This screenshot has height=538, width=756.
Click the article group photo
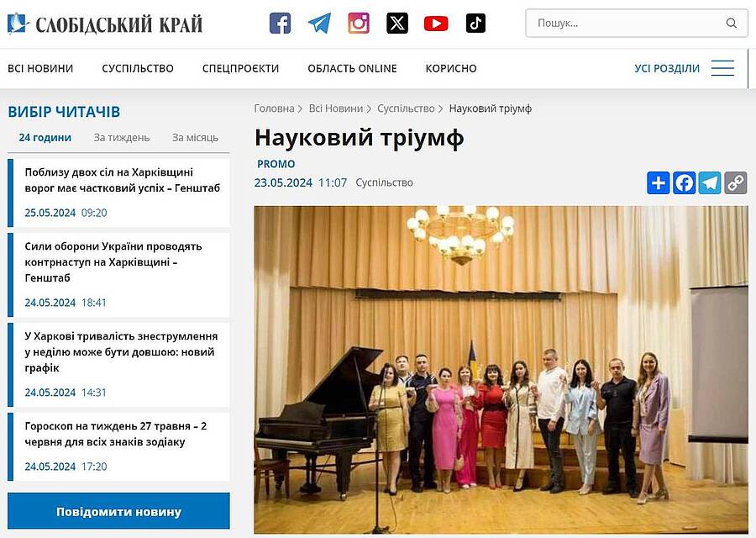(501, 370)
